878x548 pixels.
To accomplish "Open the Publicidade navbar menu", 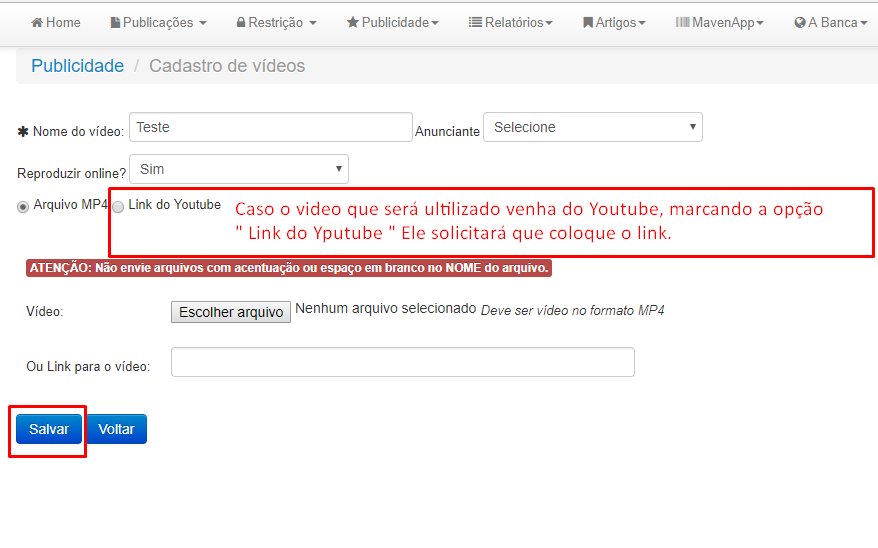I will (393, 22).
